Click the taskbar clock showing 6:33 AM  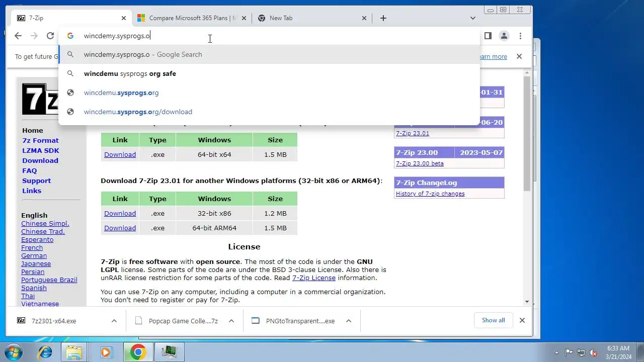click(x=618, y=352)
